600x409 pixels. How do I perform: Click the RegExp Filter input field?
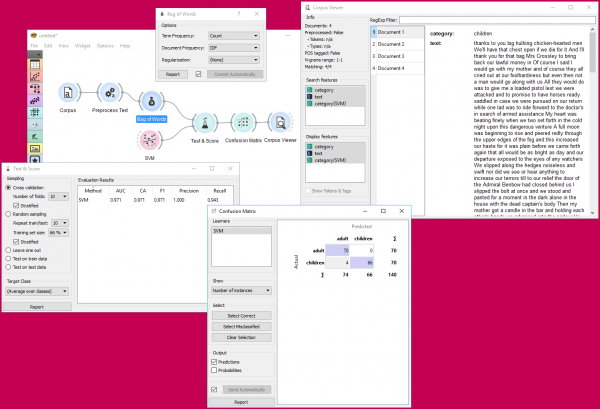tap(497, 20)
